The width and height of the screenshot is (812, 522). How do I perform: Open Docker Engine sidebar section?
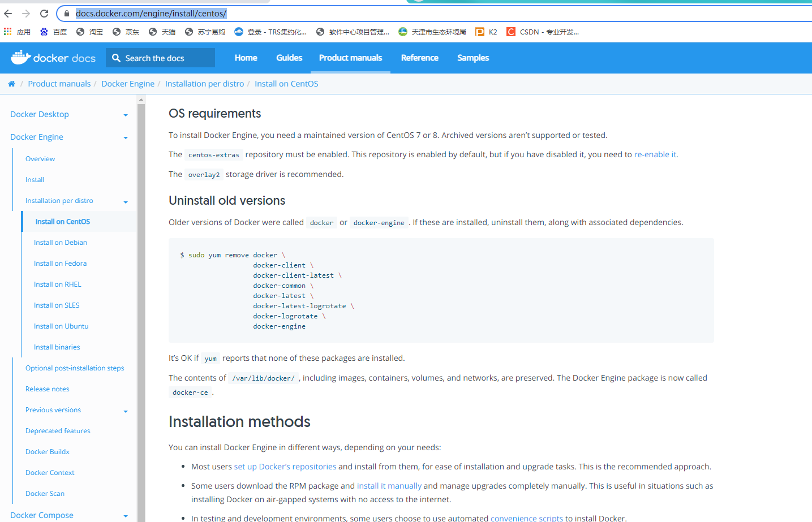point(37,137)
